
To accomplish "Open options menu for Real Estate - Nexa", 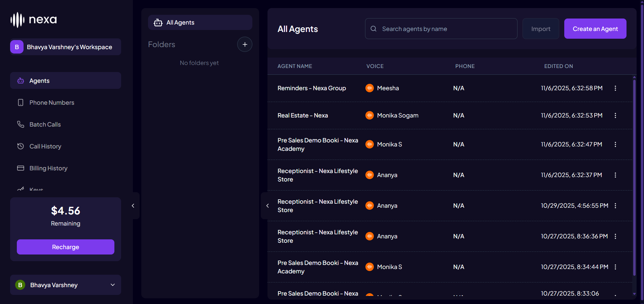I will pyautogui.click(x=615, y=115).
